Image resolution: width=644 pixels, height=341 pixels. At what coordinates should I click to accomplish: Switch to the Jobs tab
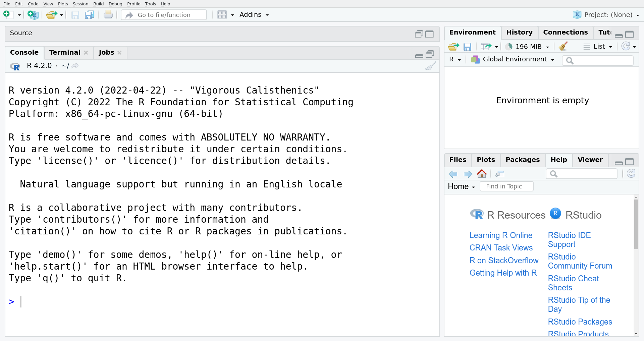tap(106, 52)
